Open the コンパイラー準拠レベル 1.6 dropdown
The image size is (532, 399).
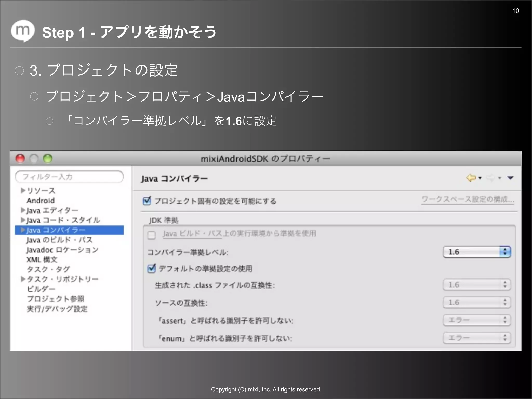[x=477, y=252]
